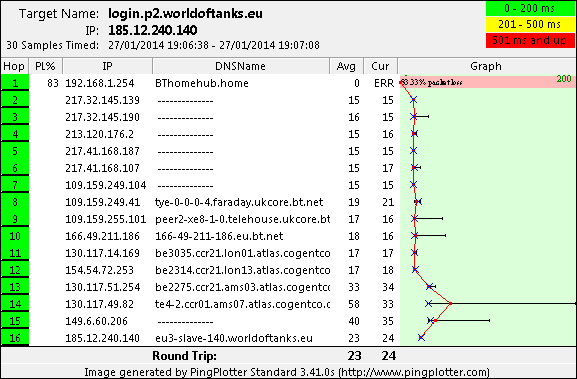577x379 pixels.
Task: Click IP address 109.159.255.101
Action: (106, 219)
